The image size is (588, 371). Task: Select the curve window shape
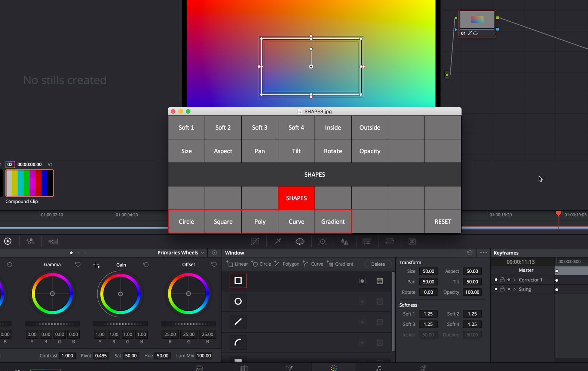(238, 342)
